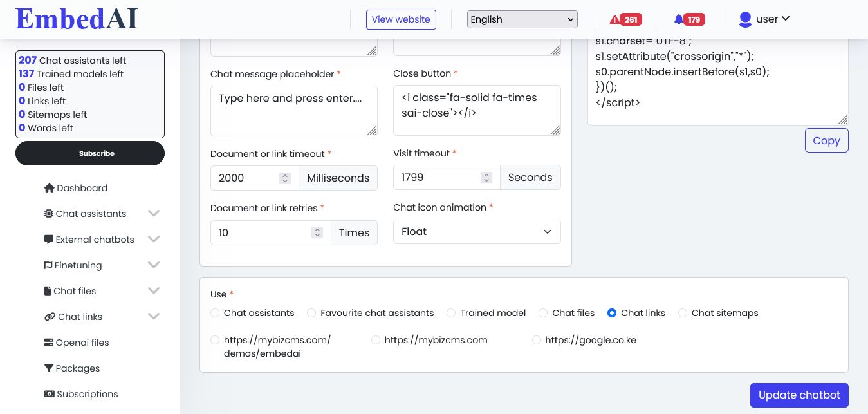
Task: Choose the https://google.co.ke link radio
Action: (x=537, y=340)
